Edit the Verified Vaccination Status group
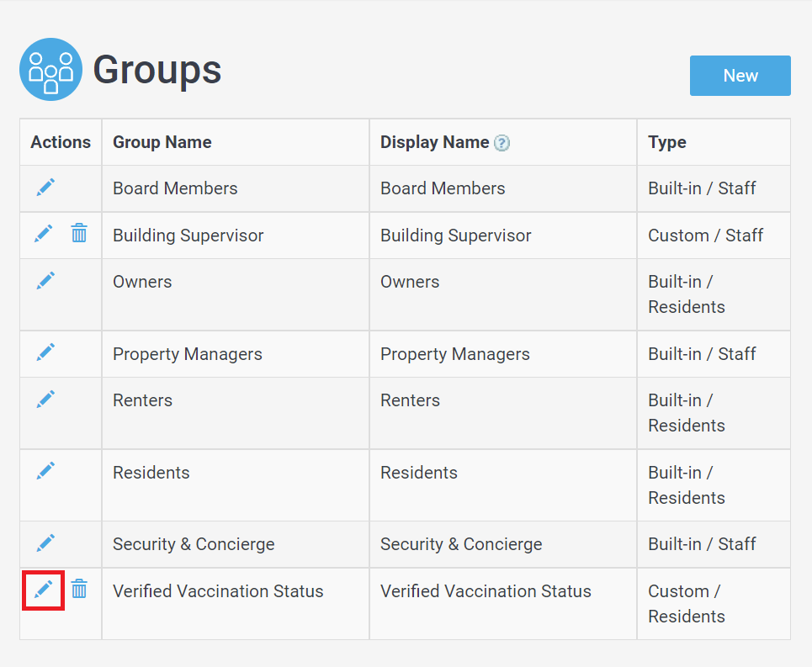This screenshot has height=667, width=812. point(44,590)
